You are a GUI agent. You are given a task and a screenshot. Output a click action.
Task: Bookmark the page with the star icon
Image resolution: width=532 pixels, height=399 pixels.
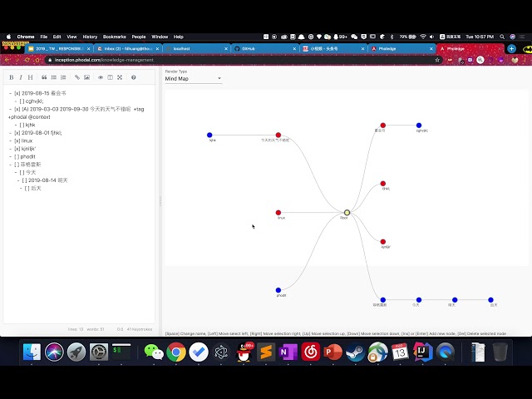click(437, 60)
